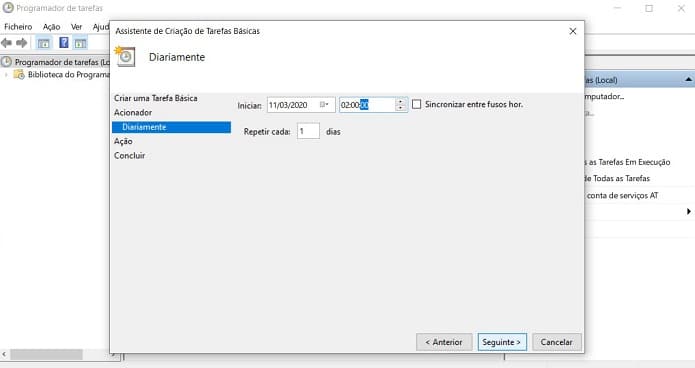The width and height of the screenshot is (695, 368).
Task: Select the Acionador wizard step
Action: point(133,113)
